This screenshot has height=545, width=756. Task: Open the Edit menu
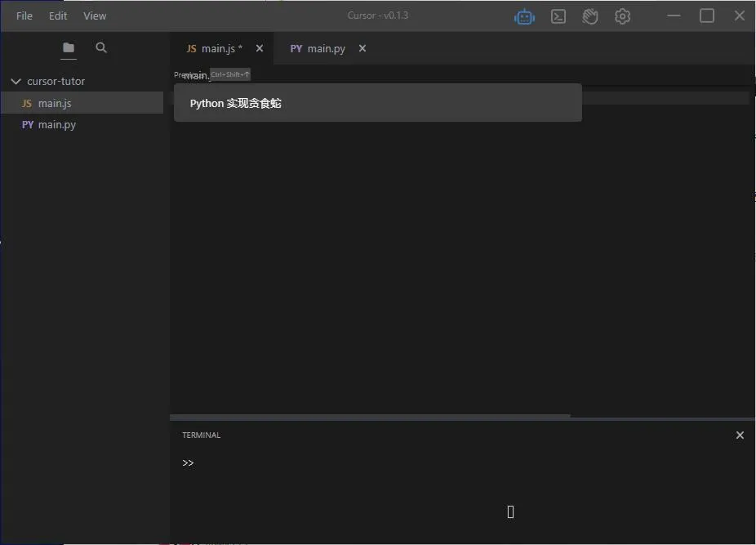point(58,16)
